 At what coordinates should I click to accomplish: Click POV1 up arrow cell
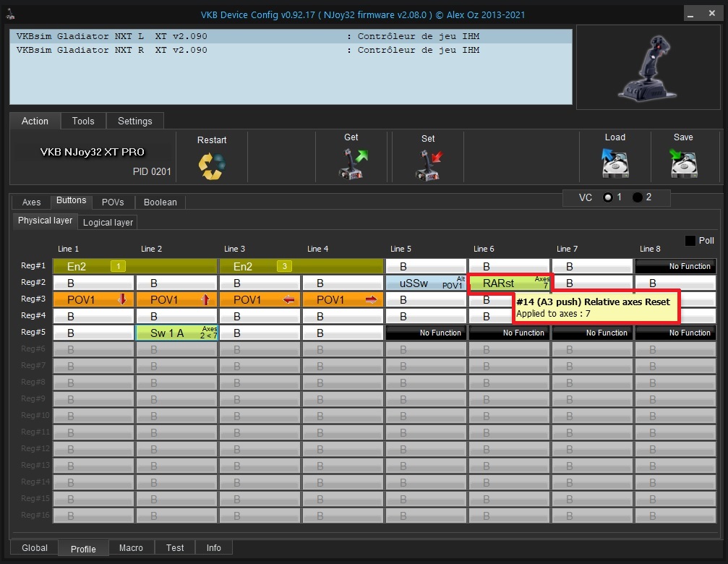coord(177,299)
